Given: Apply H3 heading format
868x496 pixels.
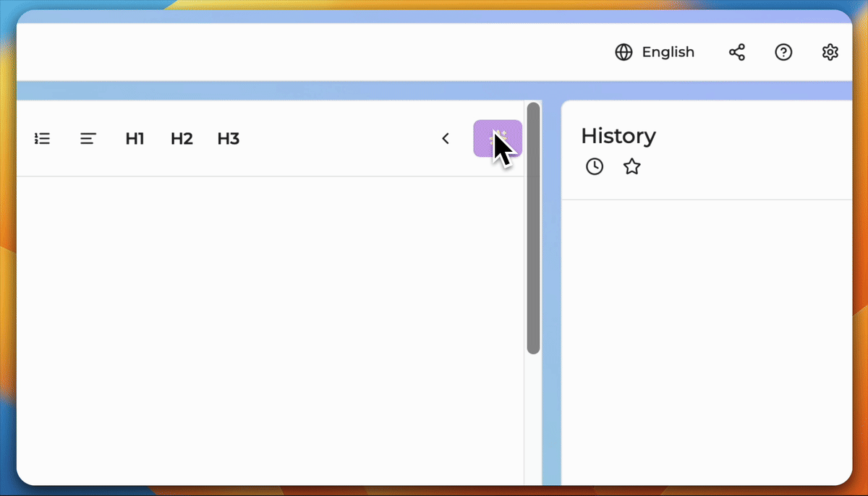Looking at the screenshot, I should pos(228,139).
